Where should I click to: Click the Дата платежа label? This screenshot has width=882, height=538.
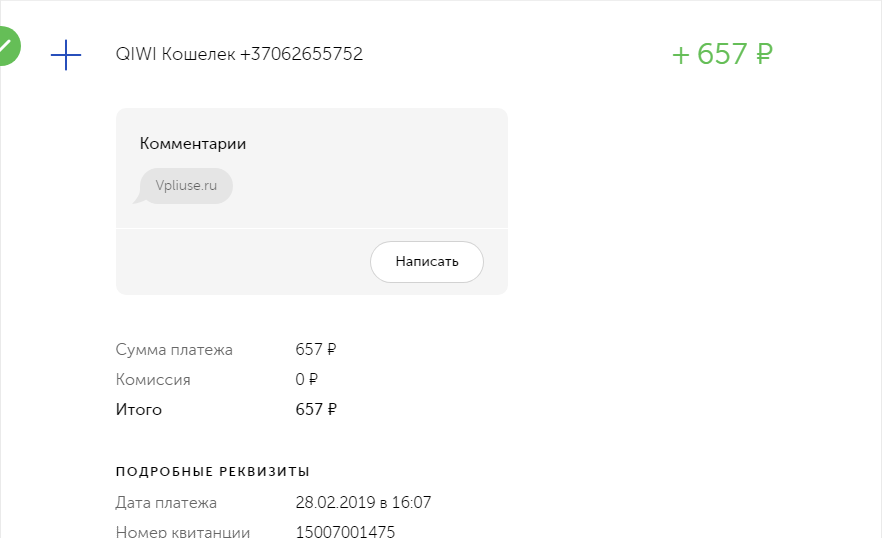(x=166, y=503)
